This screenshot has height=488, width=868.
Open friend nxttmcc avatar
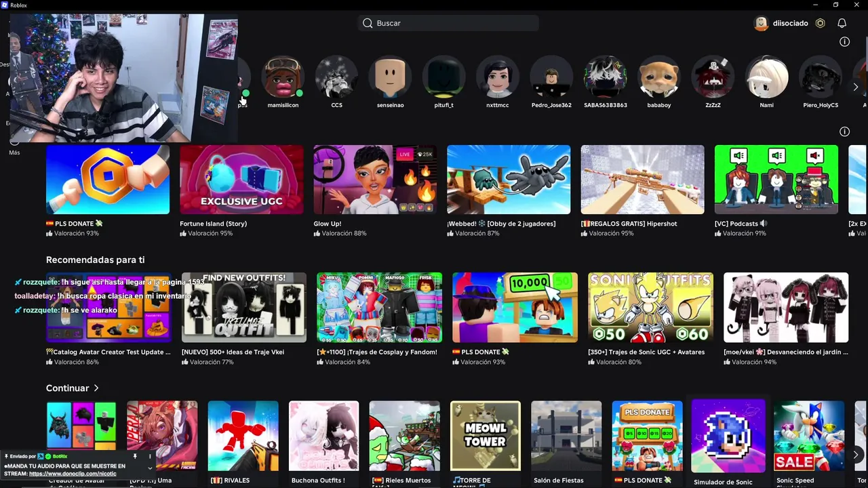(498, 77)
